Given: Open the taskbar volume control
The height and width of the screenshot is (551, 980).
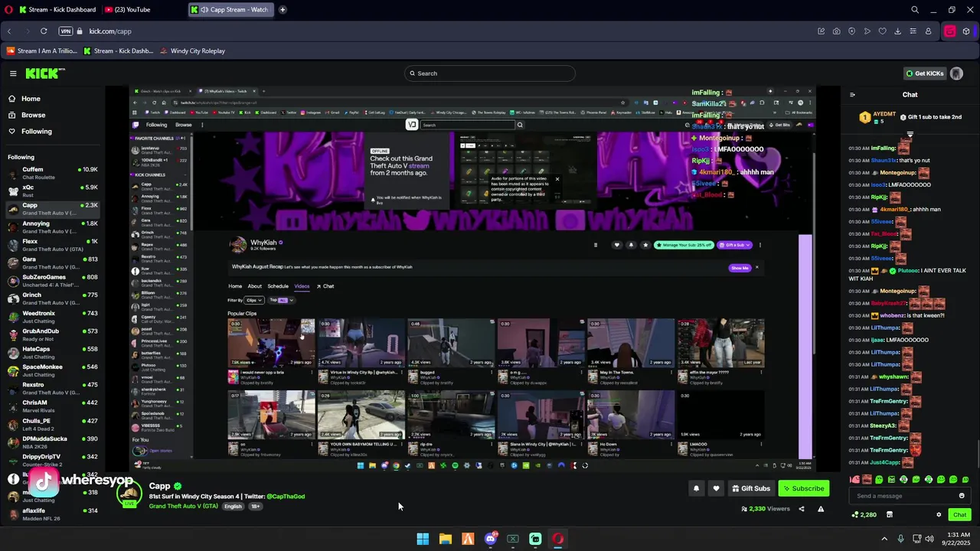Looking at the screenshot, I should pos(929,539).
